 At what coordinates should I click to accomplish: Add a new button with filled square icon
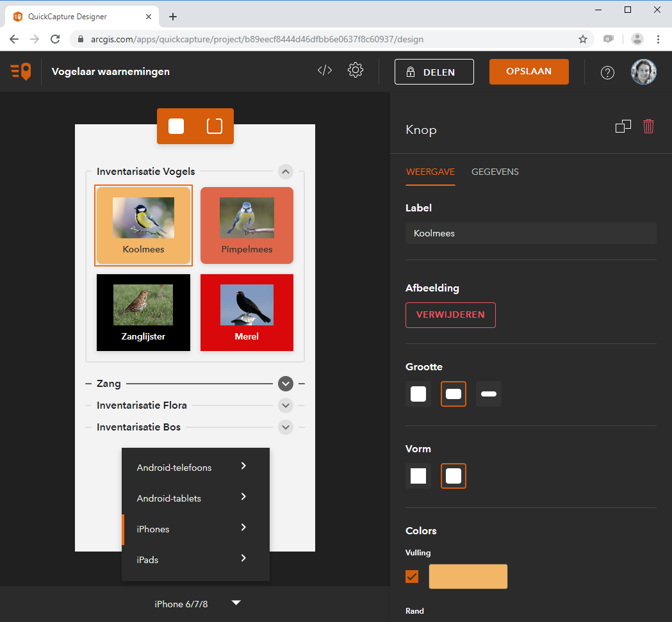[176, 126]
